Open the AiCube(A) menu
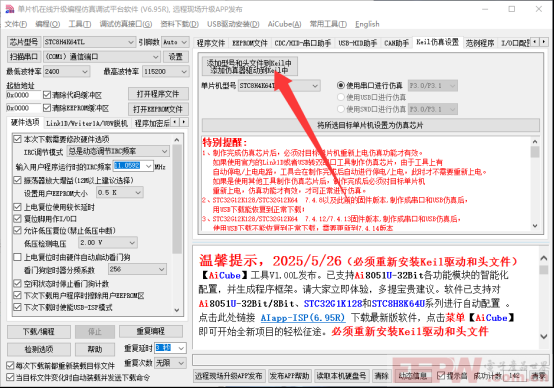Screen dimensions: 554x388 click(284, 24)
